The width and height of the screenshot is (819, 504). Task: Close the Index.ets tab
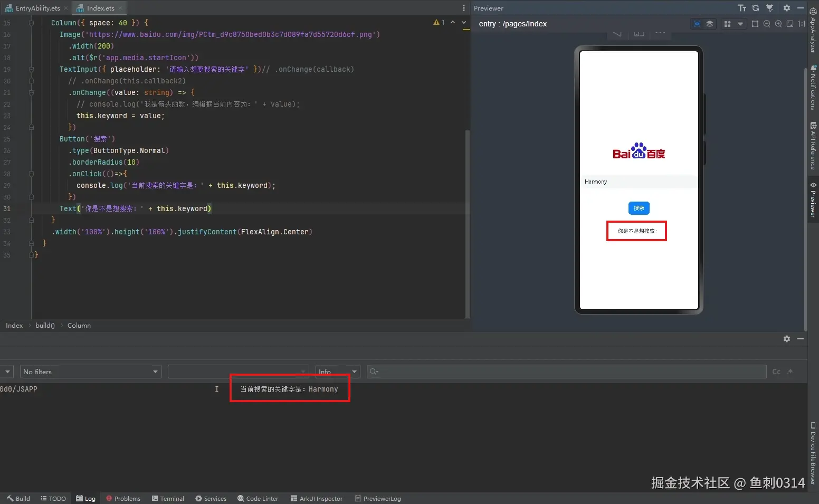point(120,8)
